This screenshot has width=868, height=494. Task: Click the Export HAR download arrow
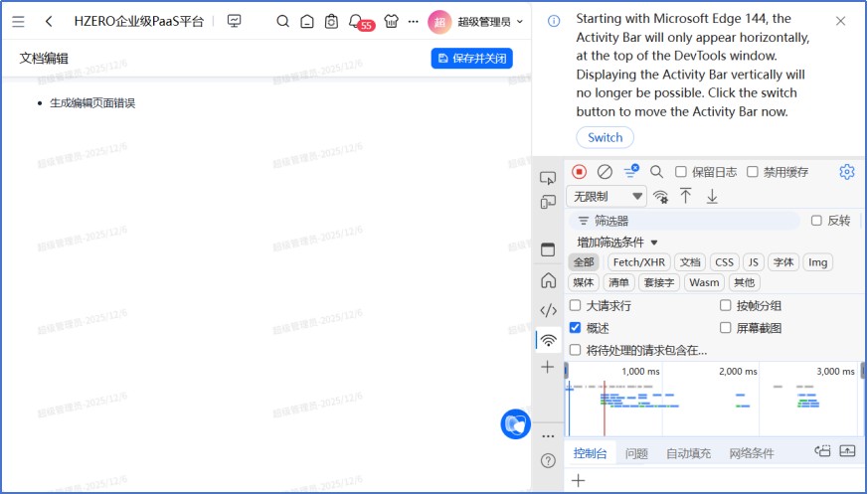(712, 197)
